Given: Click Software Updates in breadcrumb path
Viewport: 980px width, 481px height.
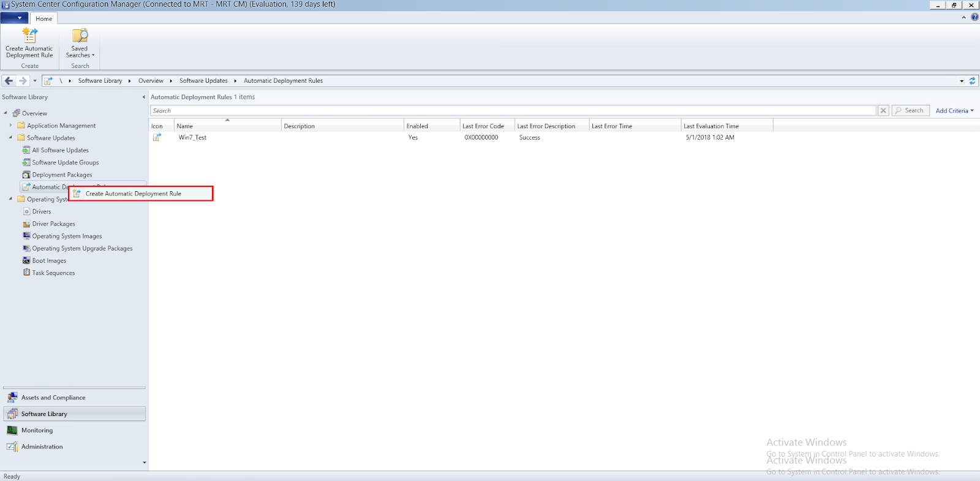Looking at the screenshot, I should click(203, 81).
